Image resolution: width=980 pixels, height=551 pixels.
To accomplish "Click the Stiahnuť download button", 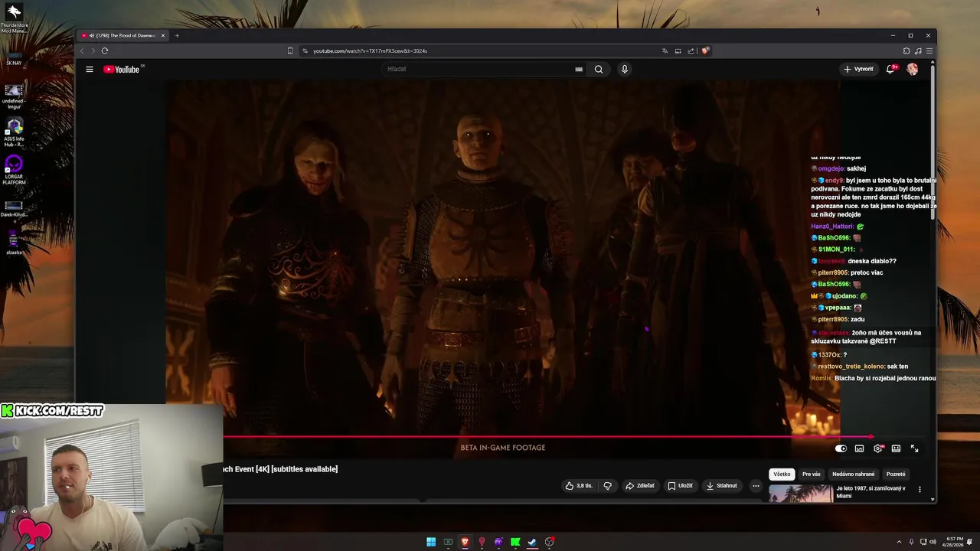I will (x=722, y=486).
